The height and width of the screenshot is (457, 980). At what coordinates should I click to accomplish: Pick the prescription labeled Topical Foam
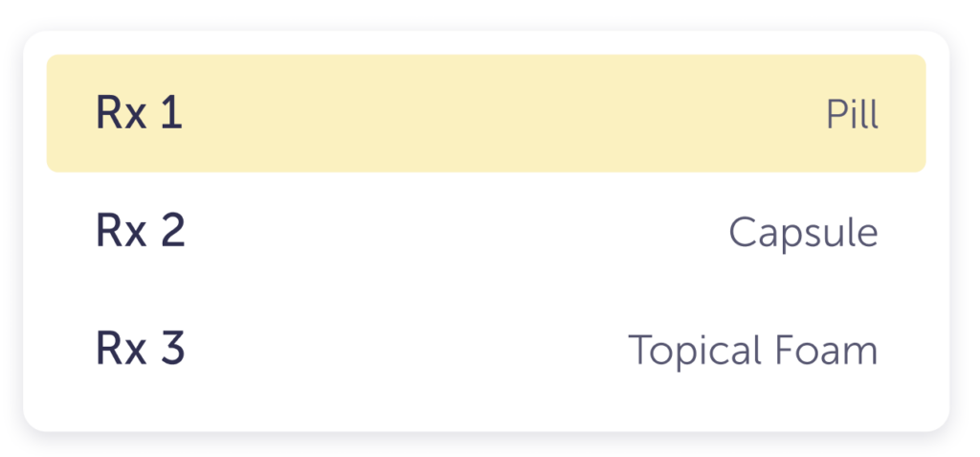tap(486, 350)
